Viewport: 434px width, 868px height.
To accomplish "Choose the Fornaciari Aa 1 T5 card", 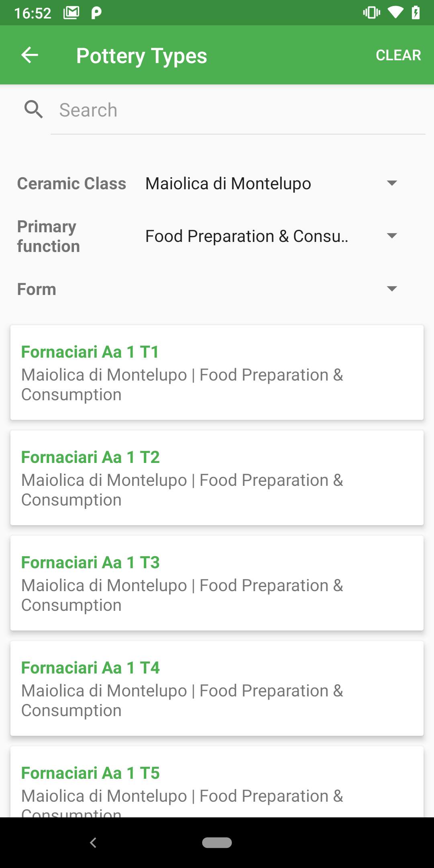I will (x=217, y=784).
